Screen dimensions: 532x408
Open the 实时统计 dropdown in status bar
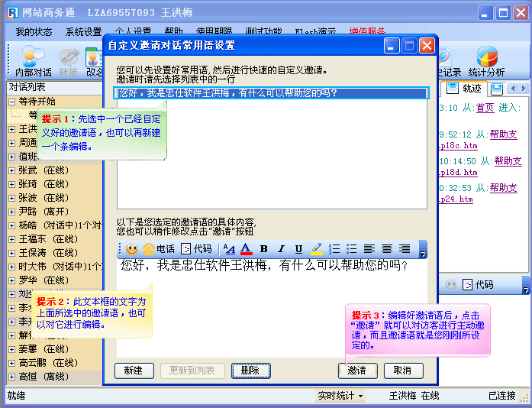coord(340,396)
